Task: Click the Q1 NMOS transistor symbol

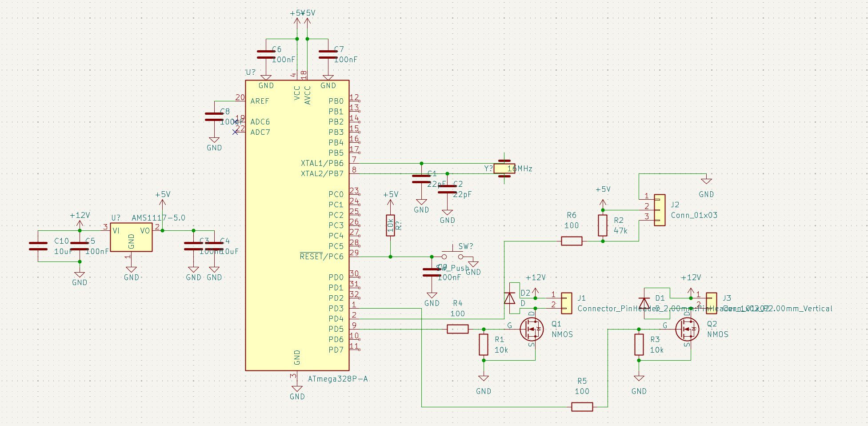Action: [532, 330]
